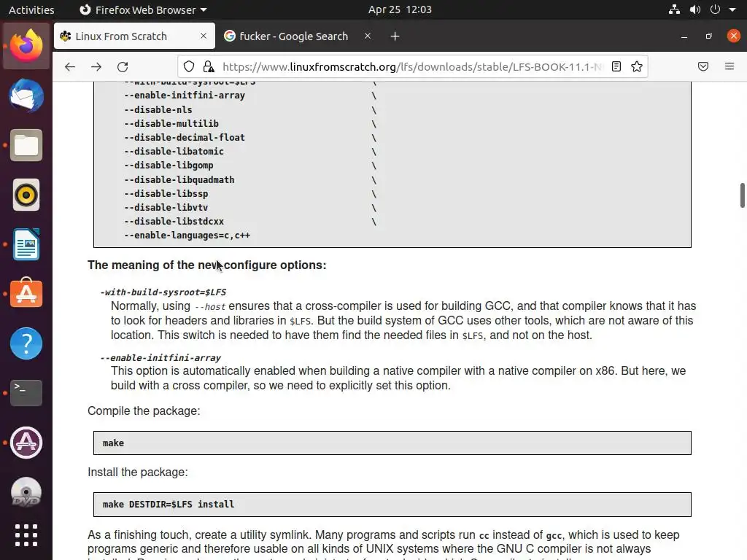Open Software Updater from dock
This screenshot has width=747, height=560.
(x=26, y=443)
